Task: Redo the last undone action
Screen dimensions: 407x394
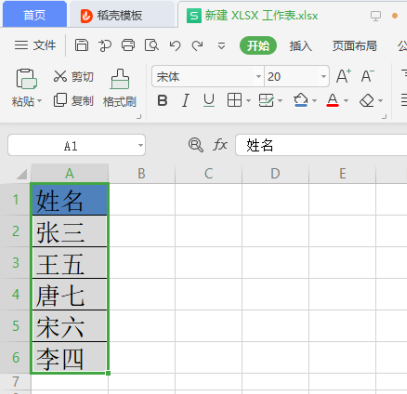Action: tap(197, 45)
